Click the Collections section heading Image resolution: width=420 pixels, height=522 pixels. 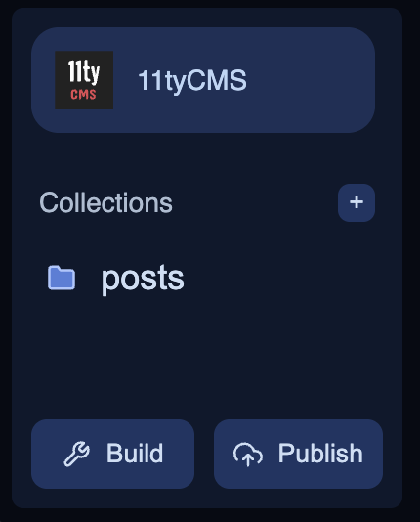coord(105,202)
